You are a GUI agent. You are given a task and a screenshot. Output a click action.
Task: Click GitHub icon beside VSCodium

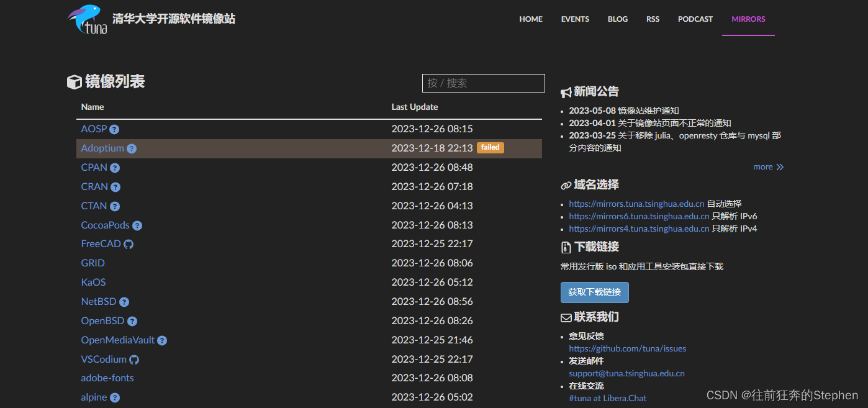[134, 360]
